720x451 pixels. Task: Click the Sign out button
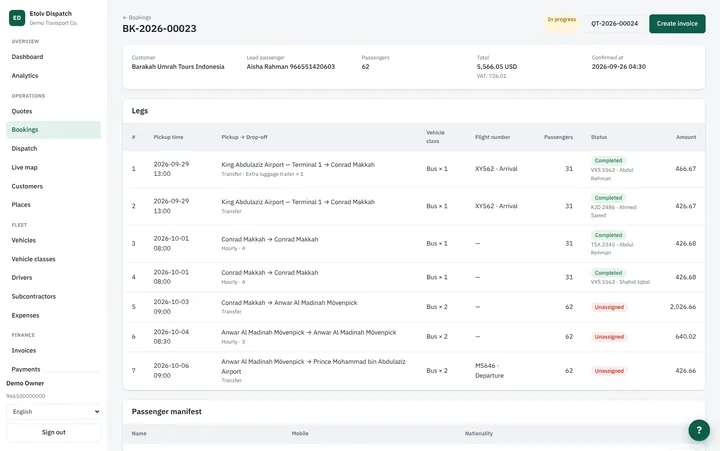pyautogui.click(x=54, y=432)
